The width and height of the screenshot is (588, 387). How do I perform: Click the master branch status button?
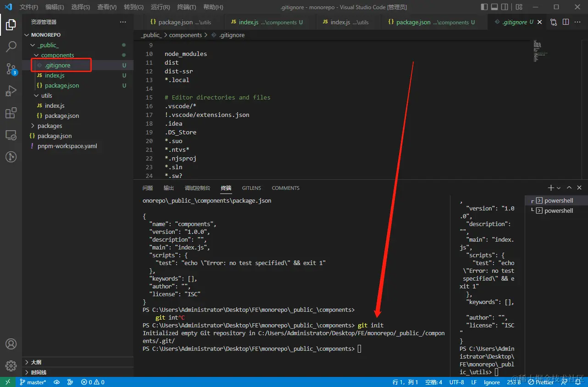tap(33, 382)
